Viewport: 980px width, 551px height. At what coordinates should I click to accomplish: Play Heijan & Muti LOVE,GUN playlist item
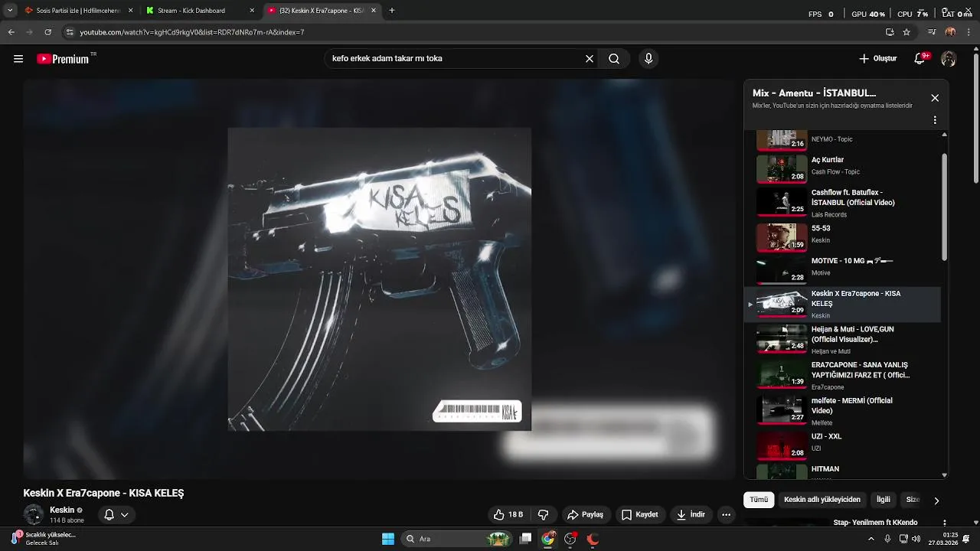point(842,340)
